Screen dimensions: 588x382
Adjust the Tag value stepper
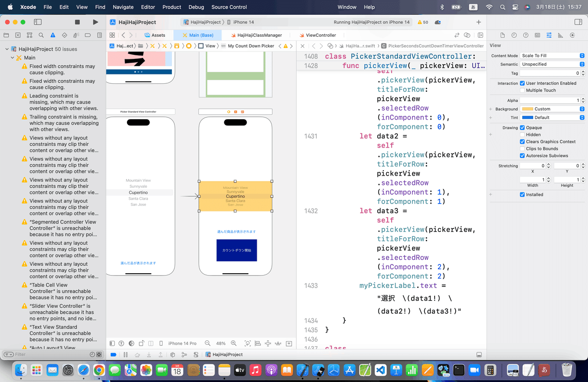coord(583,73)
